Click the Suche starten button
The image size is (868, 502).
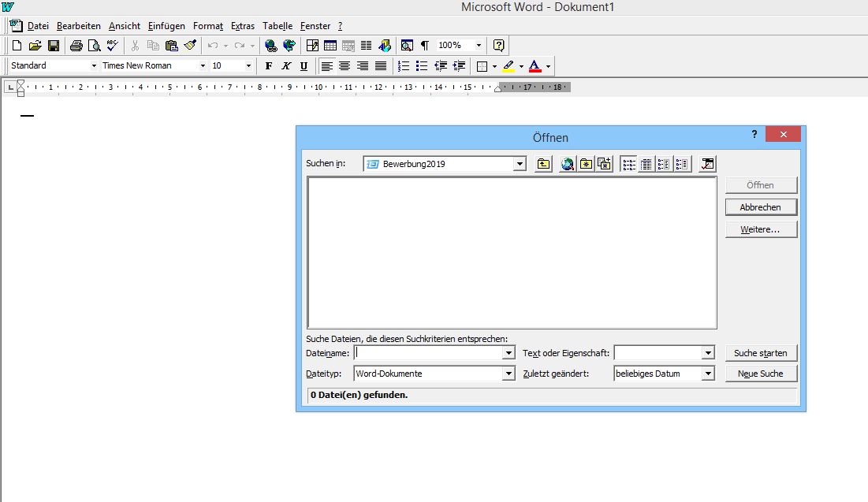(761, 353)
